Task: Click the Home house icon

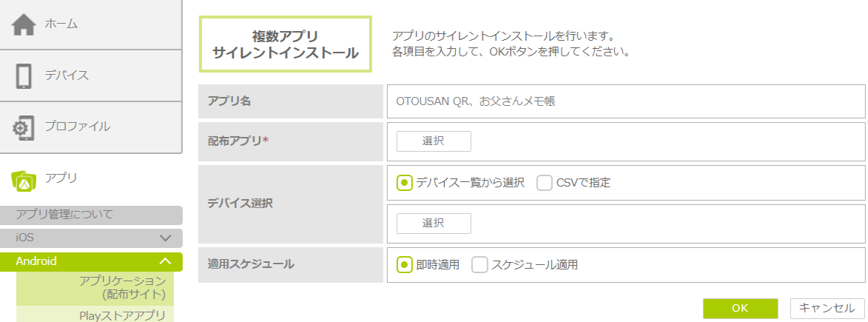Action: 24,24
